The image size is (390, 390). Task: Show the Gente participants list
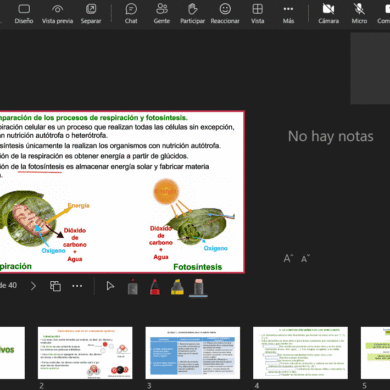point(162,14)
